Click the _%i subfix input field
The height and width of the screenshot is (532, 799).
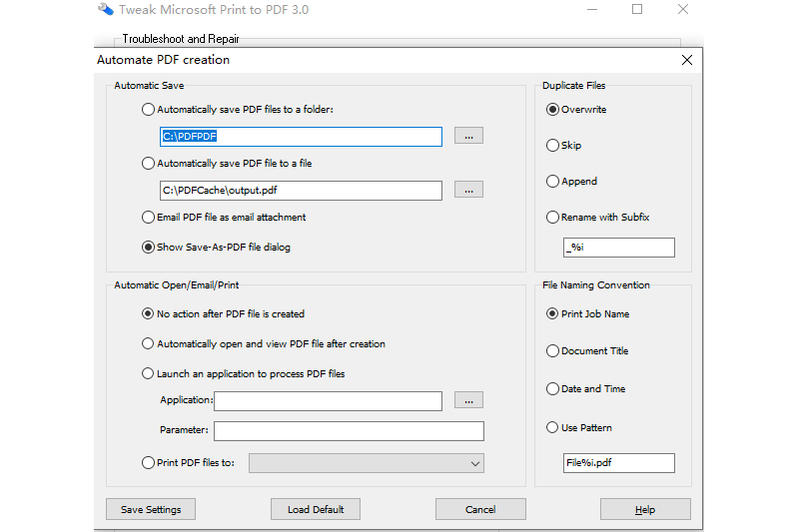click(x=618, y=248)
